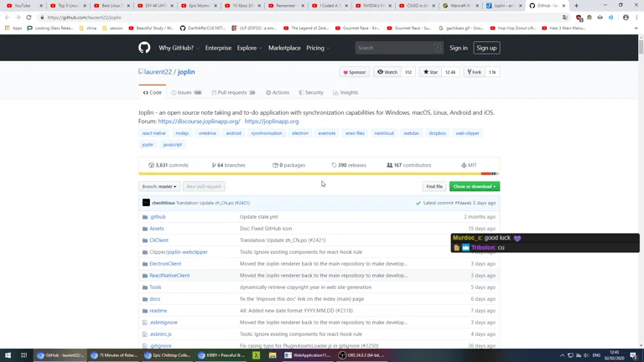Image resolution: width=644 pixels, height=362 pixels.
Task: Click the language breakdown color bar
Action: (319, 173)
